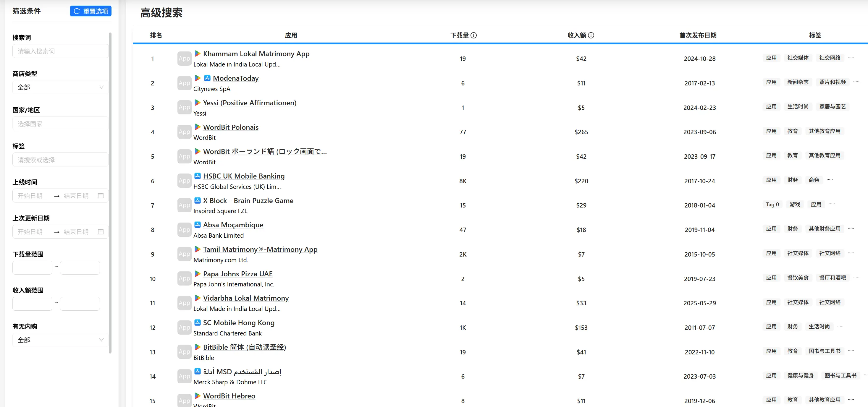Open the 标签 tag selector field

tap(60, 160)
